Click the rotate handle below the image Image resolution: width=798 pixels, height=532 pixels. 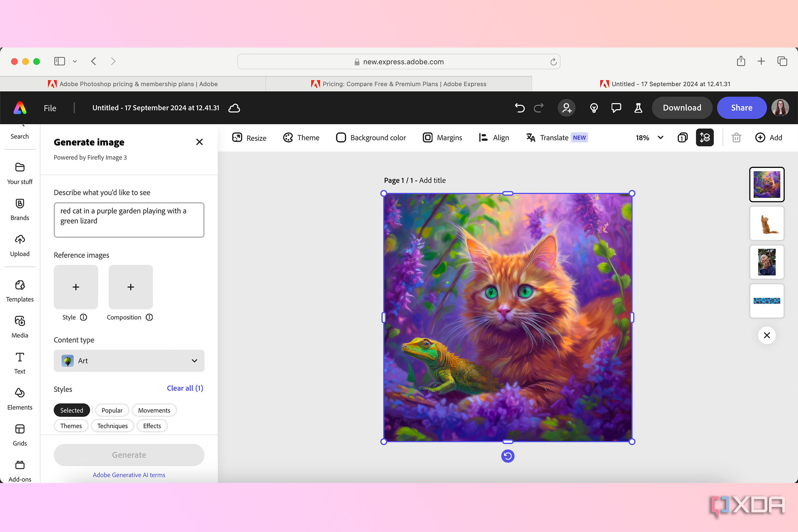(508, 456)
